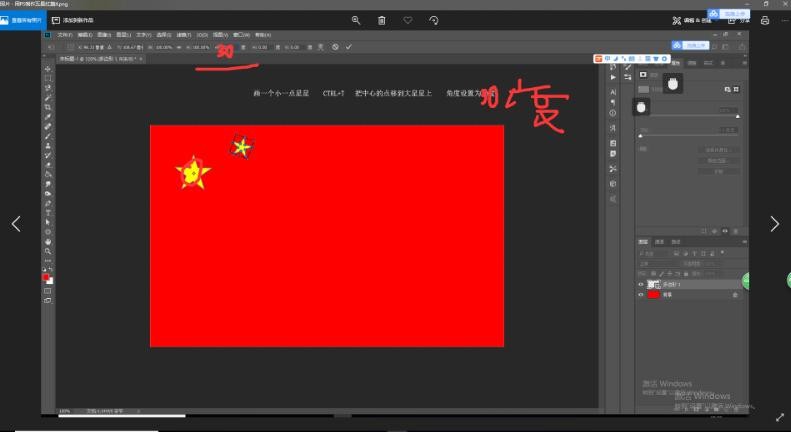
Task: Select the Rectangular Marquee tool
Action: (x=48, y=78)
